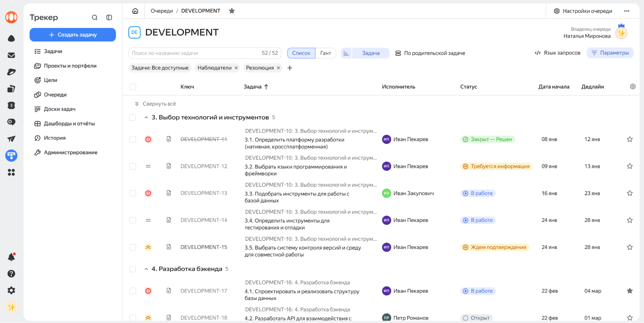Viewport: 644px width, 323px height.
Task: Click the home icon in breadcrumb bar
Action: (135, 11)
